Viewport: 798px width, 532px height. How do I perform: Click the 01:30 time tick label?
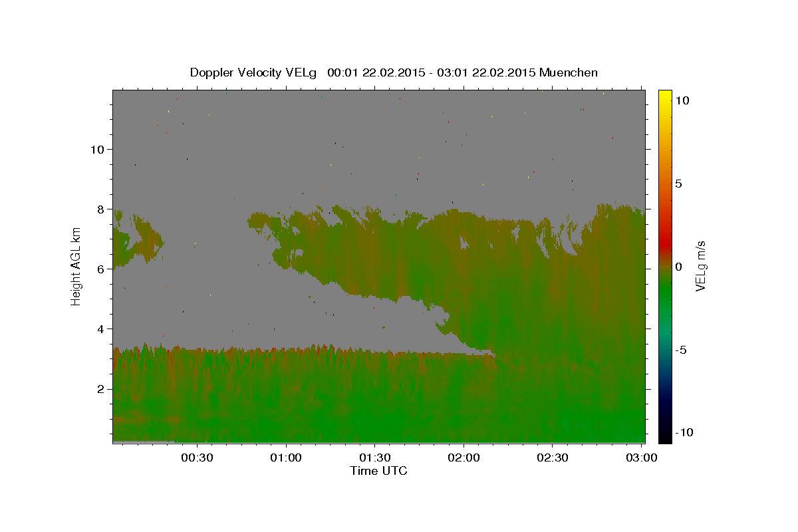coord(374,458)
